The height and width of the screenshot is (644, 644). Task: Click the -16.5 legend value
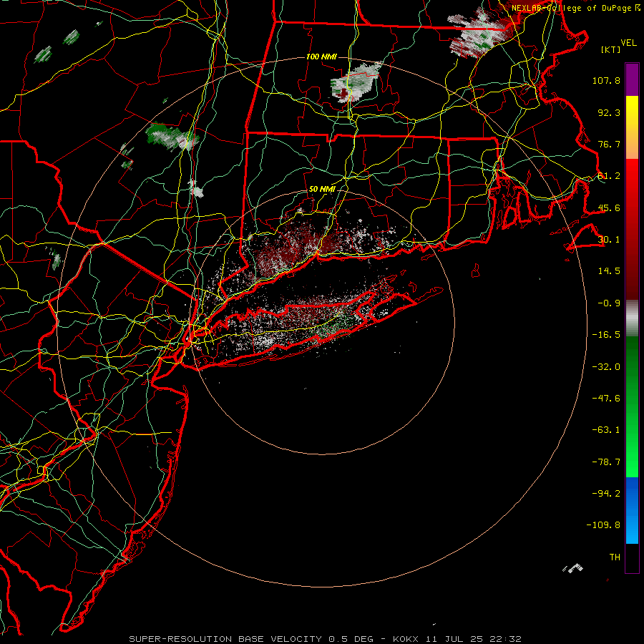click(606, 335)
